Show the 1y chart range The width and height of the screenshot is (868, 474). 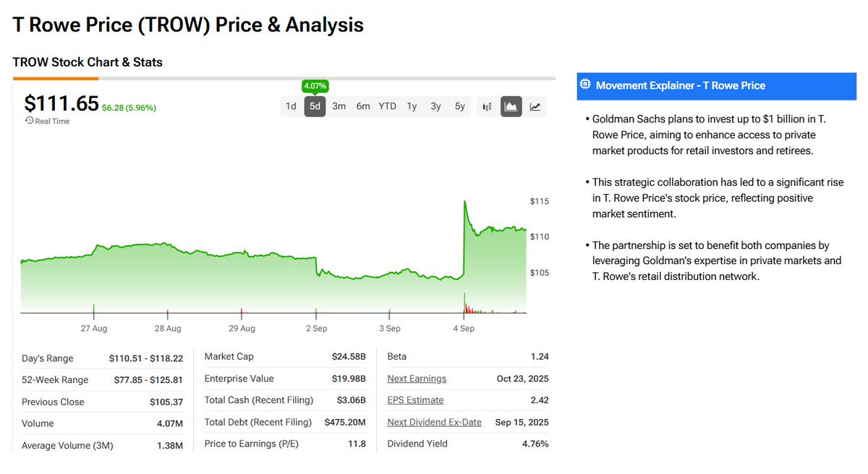click(412, 106)
